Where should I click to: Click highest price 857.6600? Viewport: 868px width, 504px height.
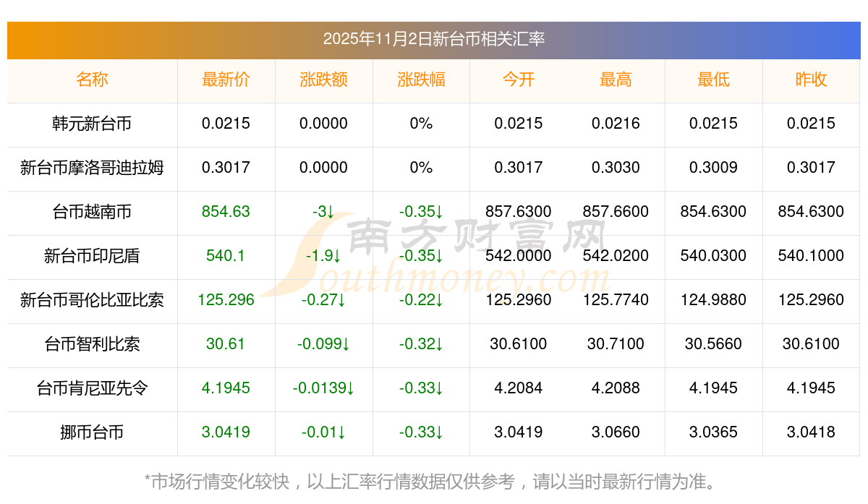click(x=616, y=212)
